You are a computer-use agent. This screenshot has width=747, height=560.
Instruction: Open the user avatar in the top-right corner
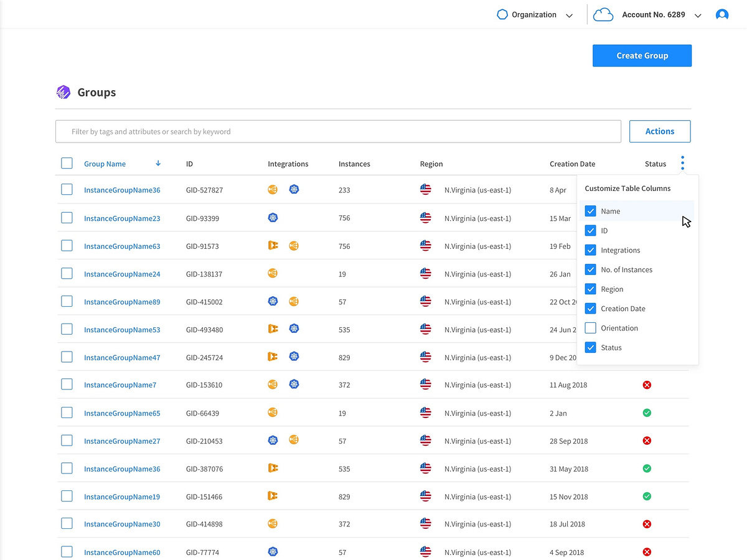click(x=721, y=14)
